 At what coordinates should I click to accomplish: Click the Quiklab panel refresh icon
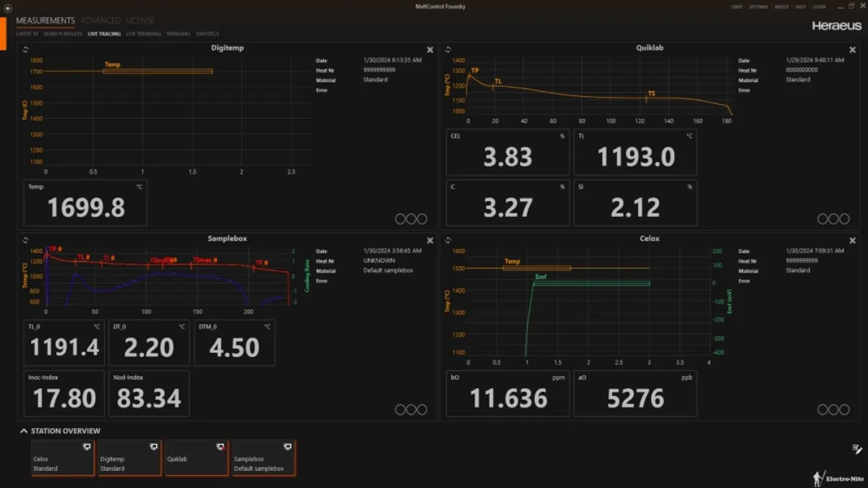pos(448,49)
